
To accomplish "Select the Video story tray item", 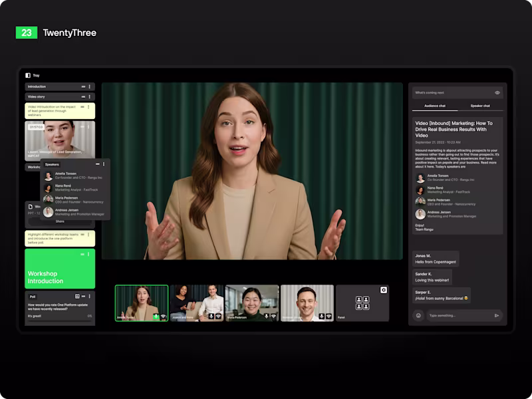I will coord(60,96).
